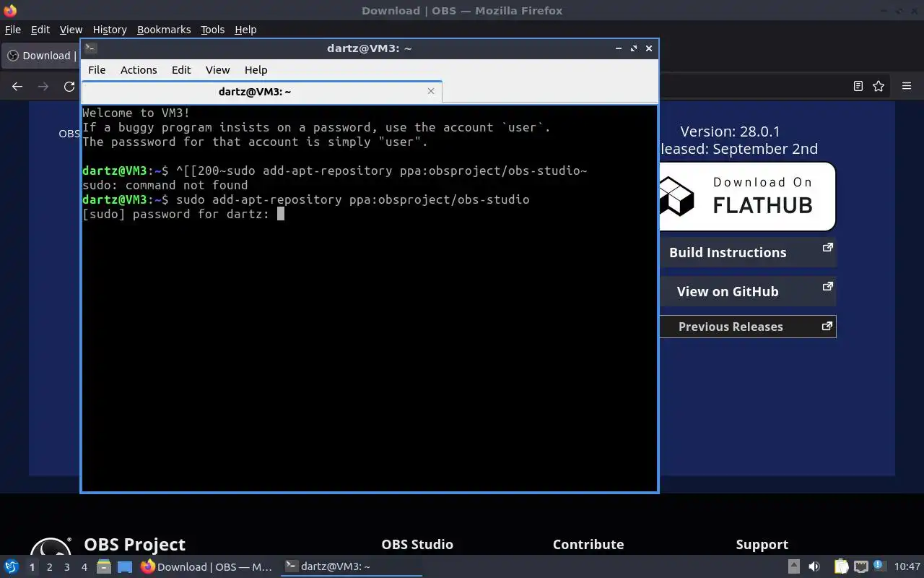Switch to the Firefox Download | OBS taskbar entry
Viewport: 924px width, 578px height.
tap(207, 566)
